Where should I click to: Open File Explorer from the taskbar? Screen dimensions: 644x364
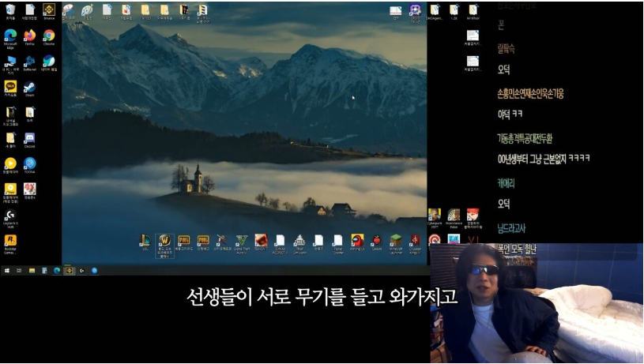(x=32, y=271)
